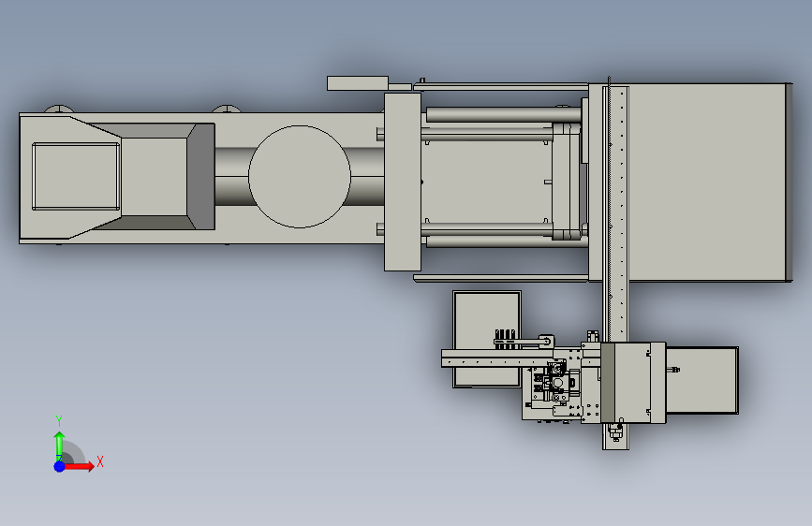
Task: Select the large circular face on the machine
Action: tap(300, 177)
